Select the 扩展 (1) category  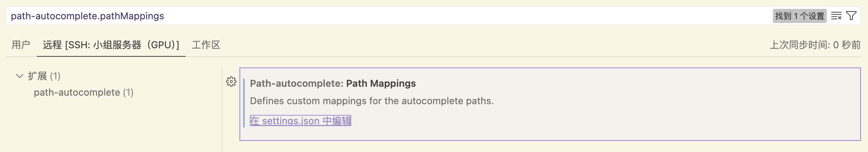click(x=44, y=76)
